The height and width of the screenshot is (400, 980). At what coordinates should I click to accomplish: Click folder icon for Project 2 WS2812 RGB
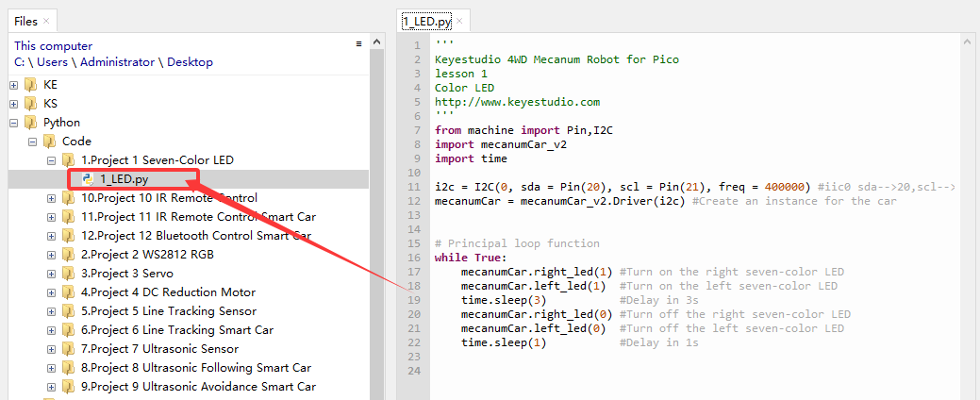pos(68,255)
